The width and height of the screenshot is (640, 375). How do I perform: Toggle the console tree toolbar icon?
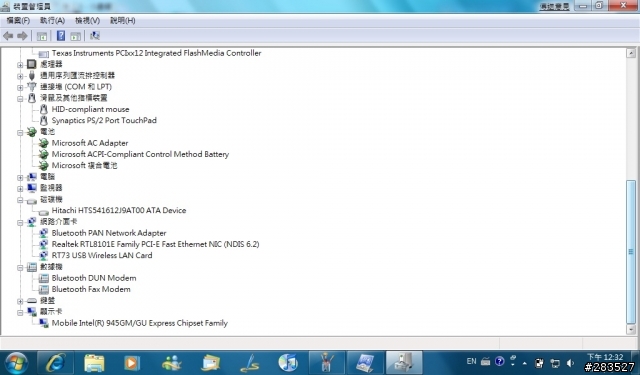(x=42, y=36)
